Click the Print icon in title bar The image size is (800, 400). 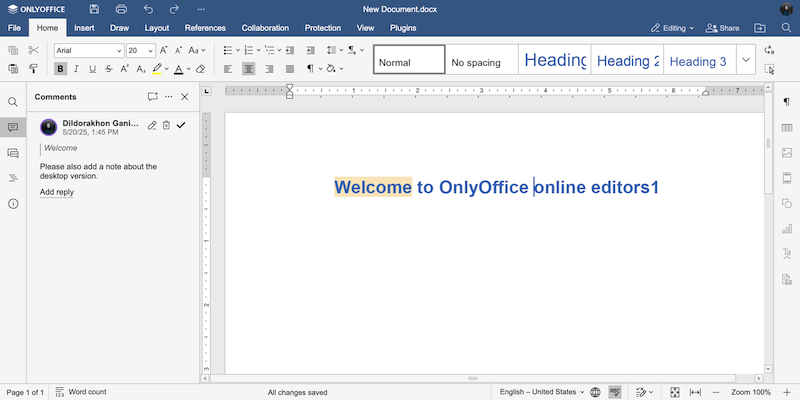pos(121,9)
